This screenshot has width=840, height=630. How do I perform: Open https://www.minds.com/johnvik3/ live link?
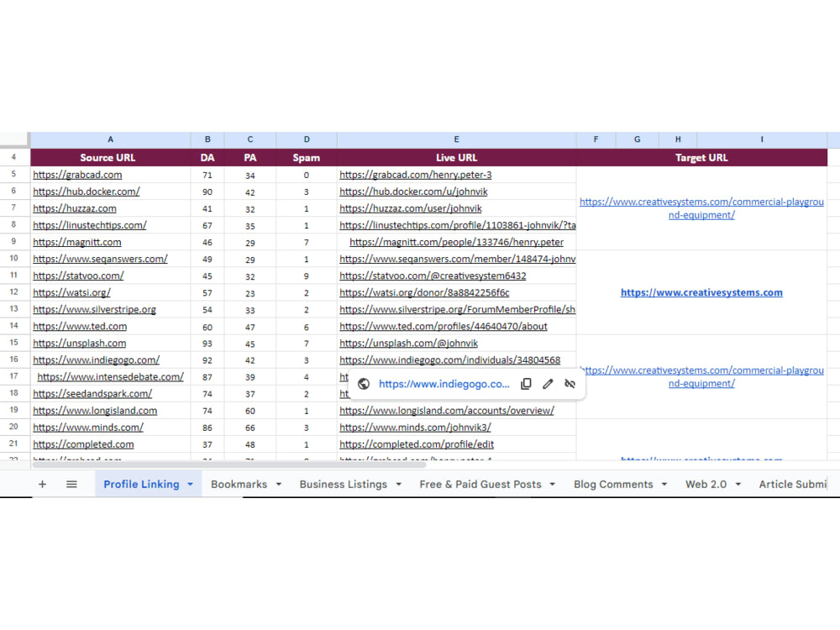(415, 428)
